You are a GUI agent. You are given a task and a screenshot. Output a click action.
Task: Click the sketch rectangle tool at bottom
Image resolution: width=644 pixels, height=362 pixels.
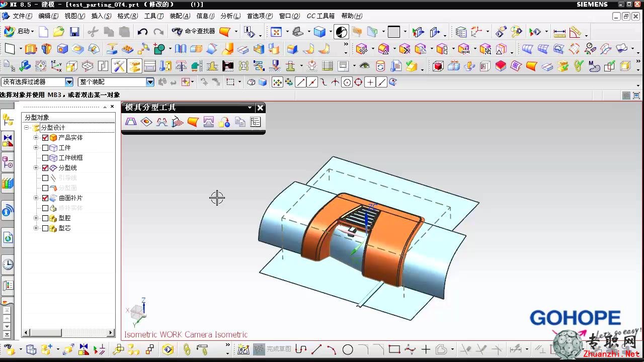[x=394, y=349]
